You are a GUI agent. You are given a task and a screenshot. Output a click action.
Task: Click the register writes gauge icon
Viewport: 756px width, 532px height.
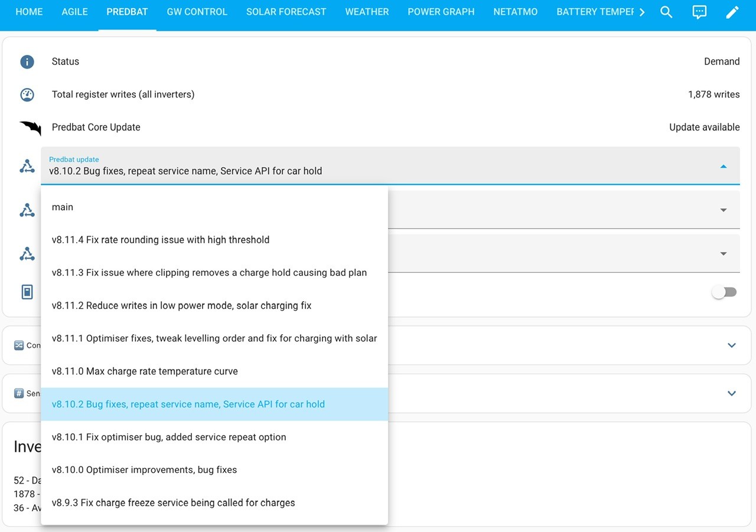(x=27, y=94)
